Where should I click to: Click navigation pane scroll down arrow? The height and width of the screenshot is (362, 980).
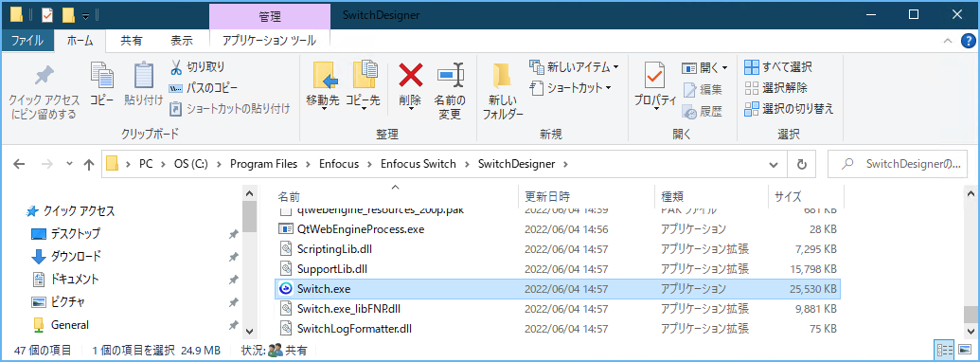click(x=249, y=331)
